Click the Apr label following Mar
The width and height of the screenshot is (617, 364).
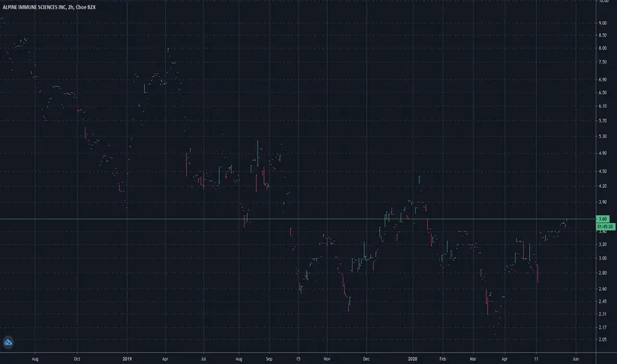(x=504, y=359)
